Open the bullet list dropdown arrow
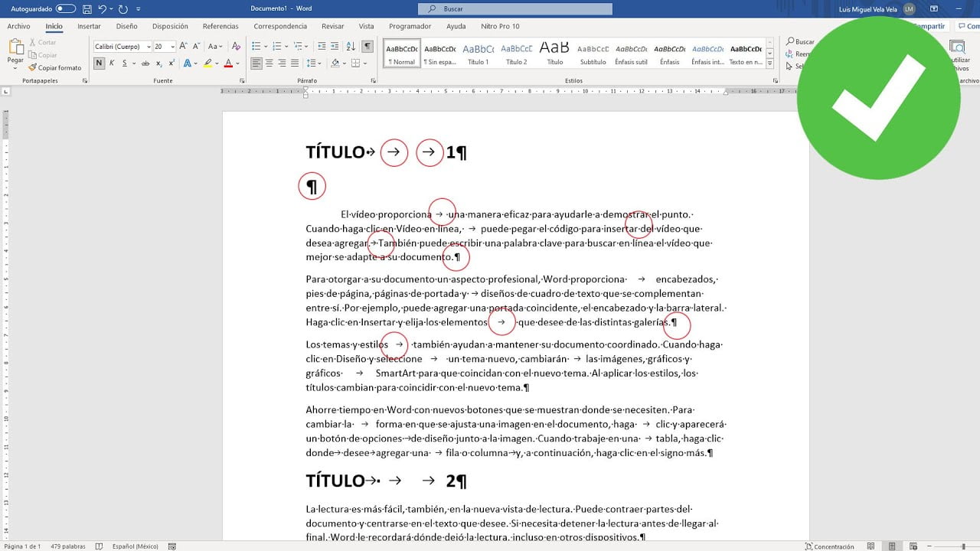Viewport: 980px width, 551px height. coord(267,47)
